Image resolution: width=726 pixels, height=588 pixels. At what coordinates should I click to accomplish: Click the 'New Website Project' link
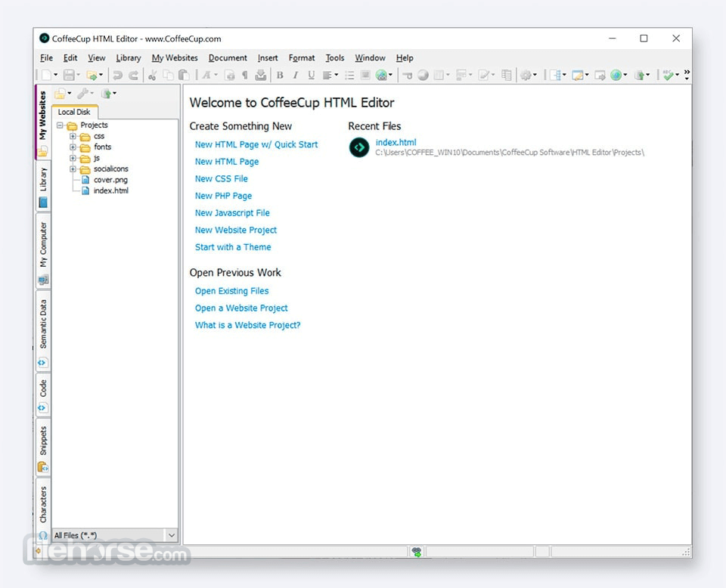(236, 230)
